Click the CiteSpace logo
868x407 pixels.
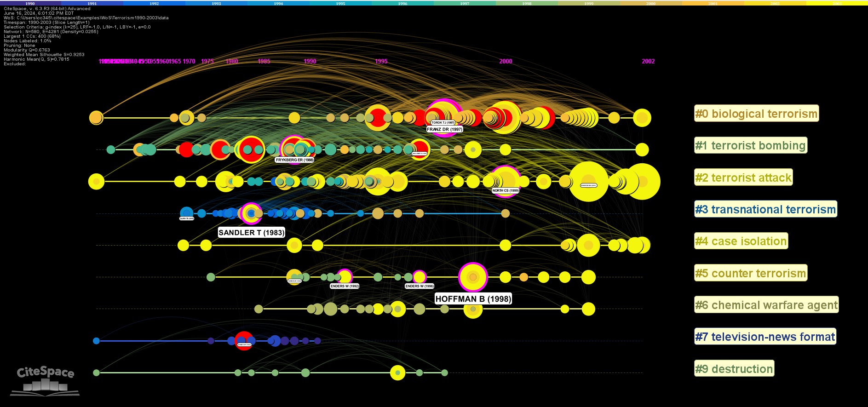tap(45, 380)
